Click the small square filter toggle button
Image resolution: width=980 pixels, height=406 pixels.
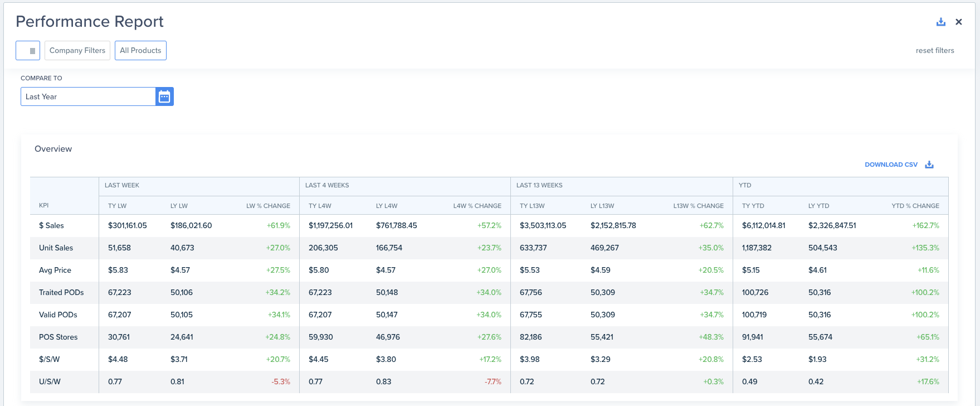[28, 50]
